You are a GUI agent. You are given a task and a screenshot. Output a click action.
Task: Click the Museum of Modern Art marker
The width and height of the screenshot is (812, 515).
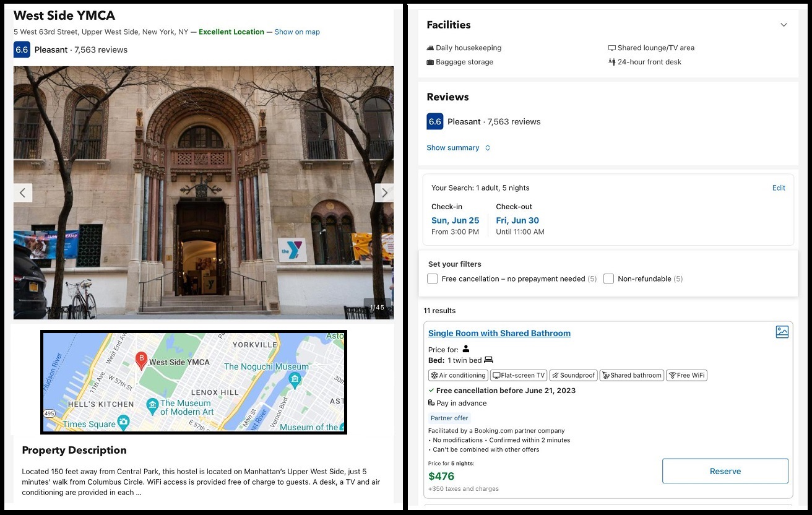coord(152,405)
